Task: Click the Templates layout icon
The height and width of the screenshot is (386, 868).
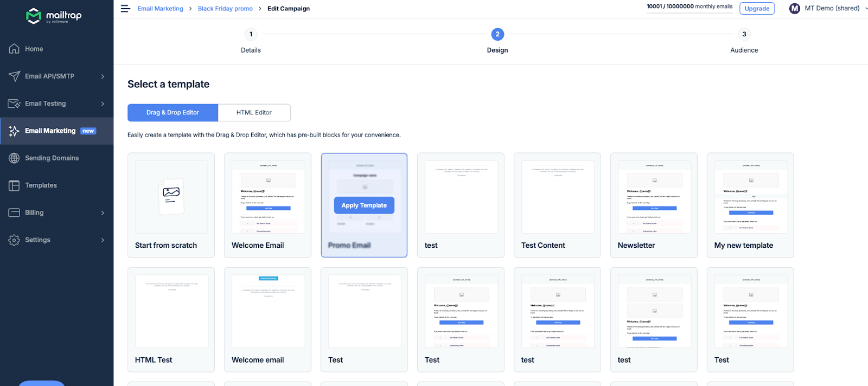Action: pyautogui.click(x=14, y=185)
